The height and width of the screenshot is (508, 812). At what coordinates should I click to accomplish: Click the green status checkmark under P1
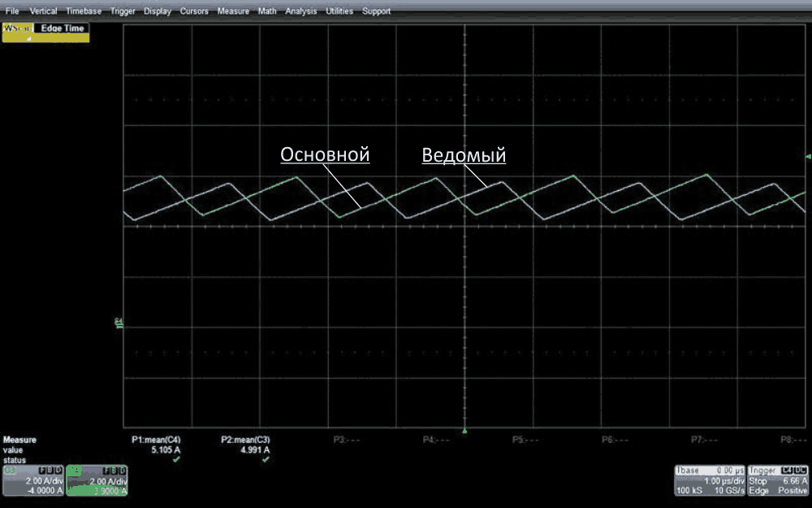[176, 459]
